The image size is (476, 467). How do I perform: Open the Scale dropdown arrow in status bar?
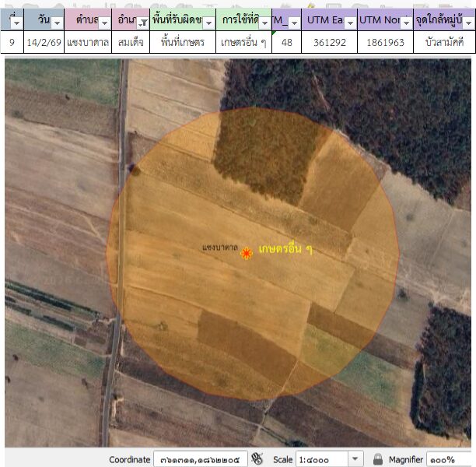[355, 459]
